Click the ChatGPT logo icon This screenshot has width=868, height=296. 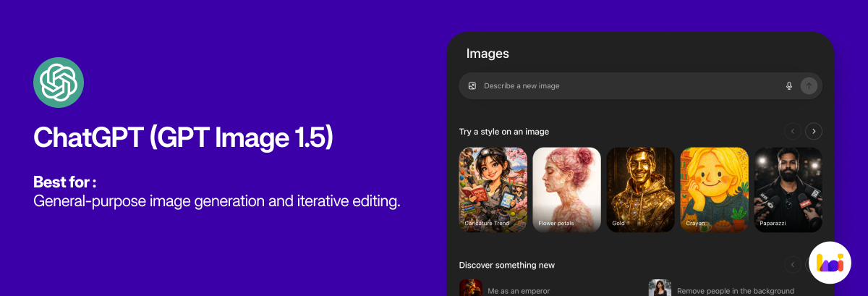pos(59,82)
